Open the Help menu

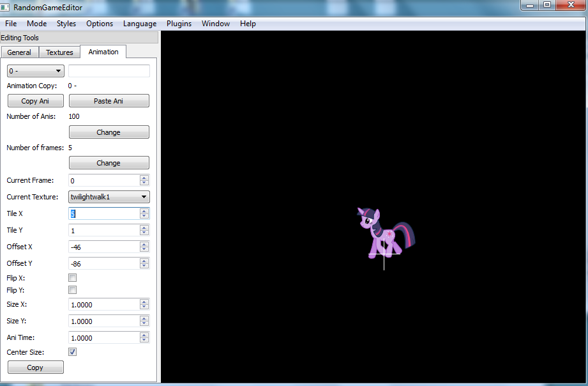(x=248, y=23)
